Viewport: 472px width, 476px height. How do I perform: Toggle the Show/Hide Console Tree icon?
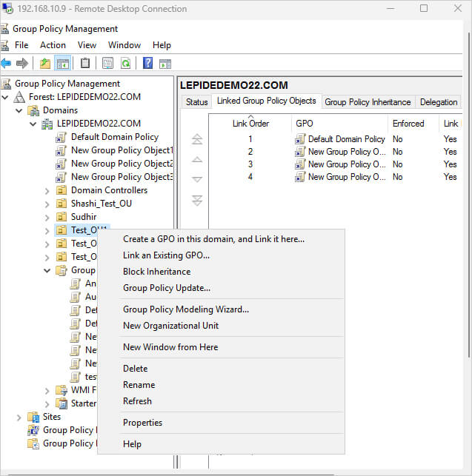click(x=62, y=64)
